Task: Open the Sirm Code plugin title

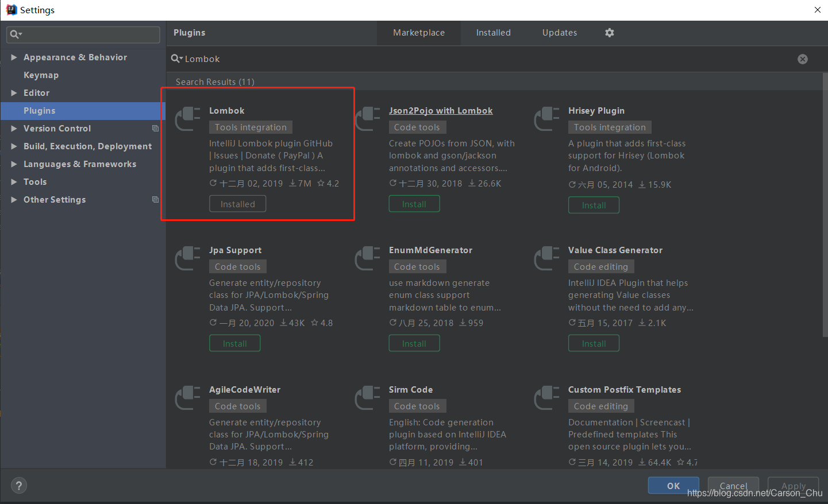Action: tap(411, 390)
